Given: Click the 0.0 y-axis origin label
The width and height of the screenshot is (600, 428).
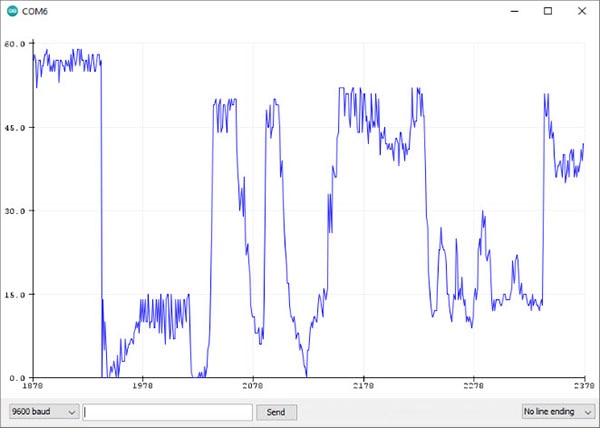Looking at the screenshot, I should click(x=17, y=378).
